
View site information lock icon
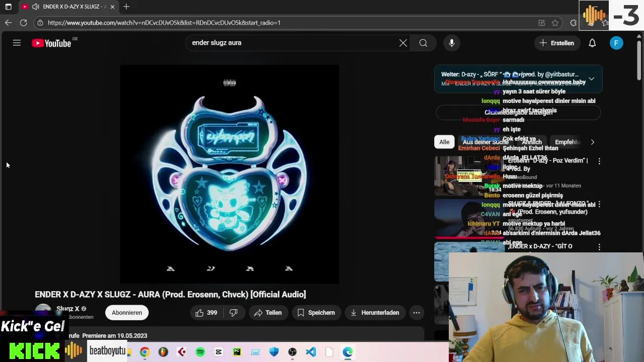tap(40, 23)
